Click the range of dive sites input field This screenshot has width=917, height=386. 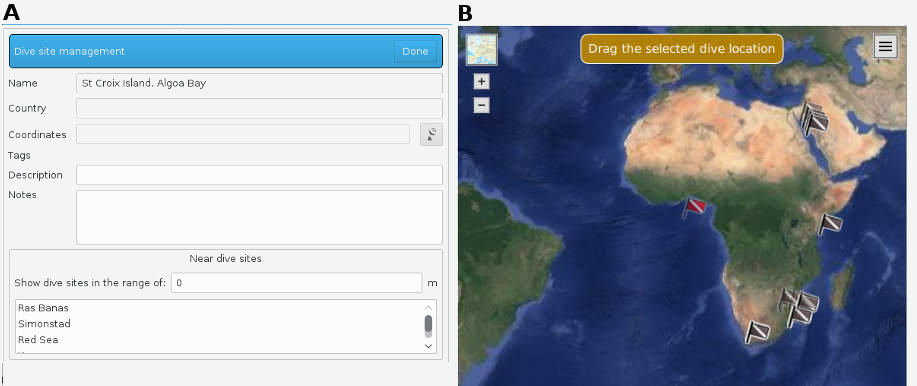(297, 282)
